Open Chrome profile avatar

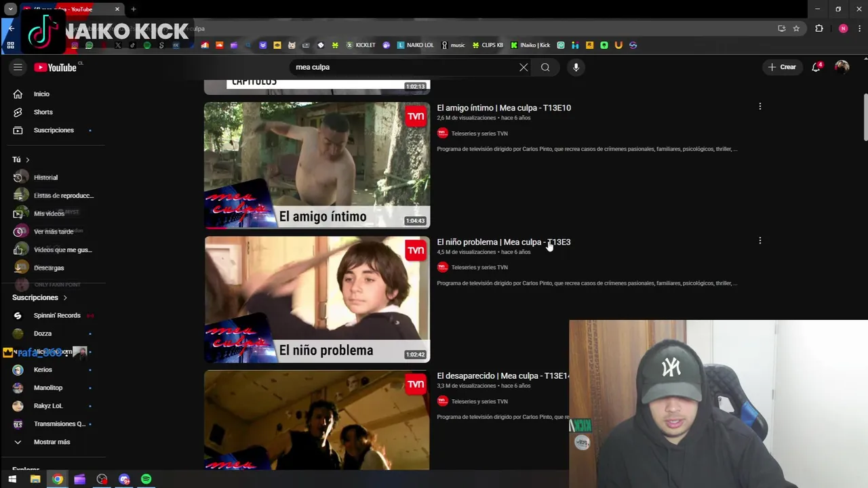[x=843, y=28]
